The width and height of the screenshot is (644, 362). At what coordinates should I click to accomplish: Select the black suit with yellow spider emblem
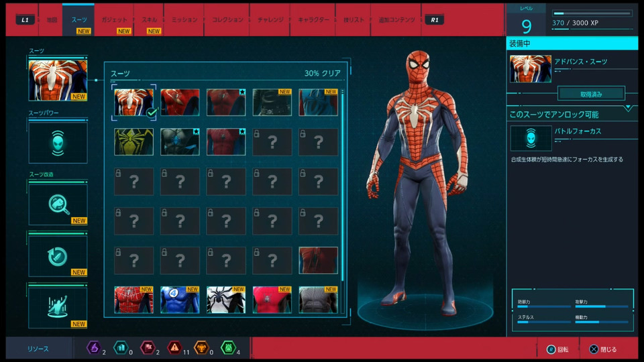coord(134,141)
